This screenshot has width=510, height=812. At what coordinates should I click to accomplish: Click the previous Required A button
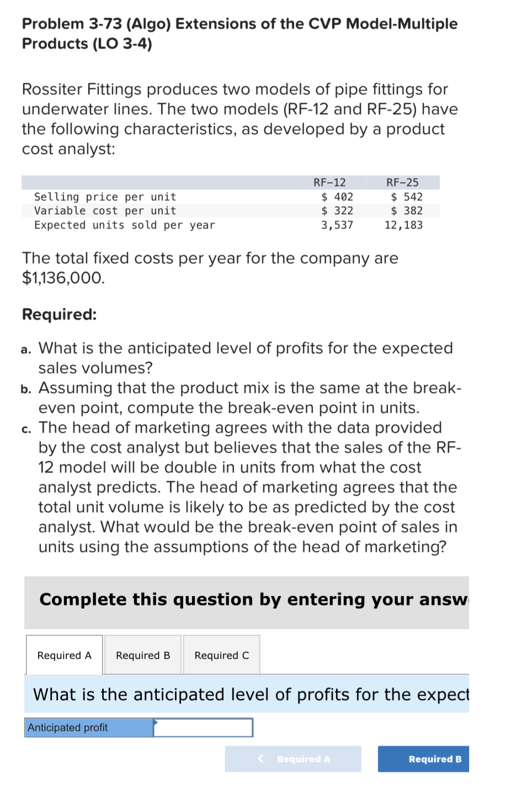click(293, 758)
